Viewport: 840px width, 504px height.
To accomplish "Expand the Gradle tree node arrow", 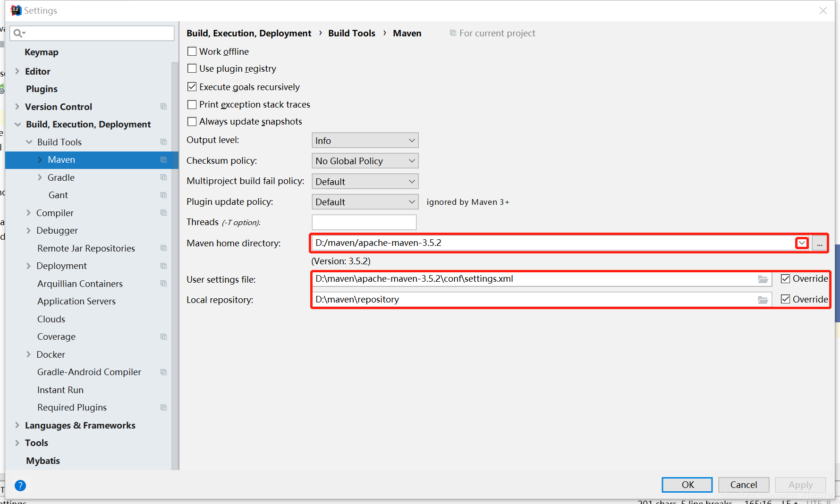I will point(40,177).
